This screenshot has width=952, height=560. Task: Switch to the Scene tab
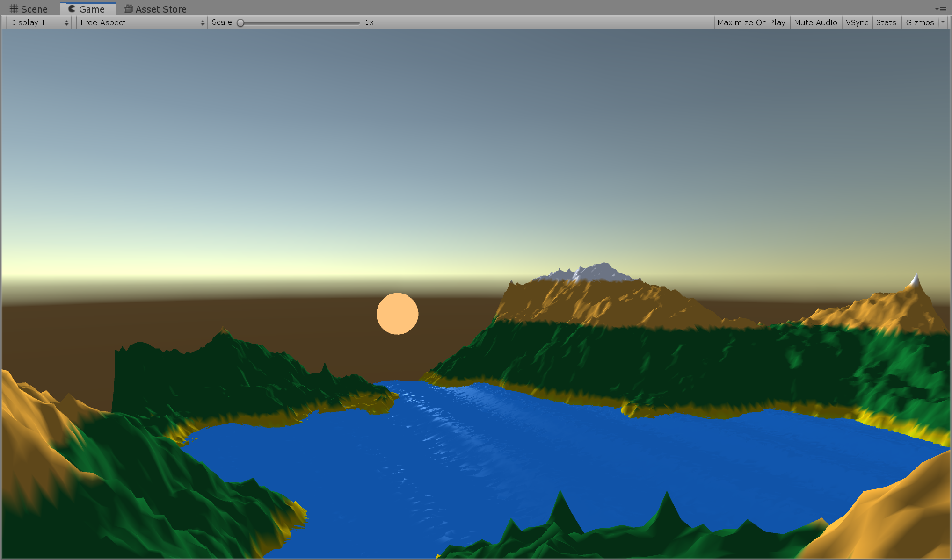pyautogui.click(x=29, y=9)
